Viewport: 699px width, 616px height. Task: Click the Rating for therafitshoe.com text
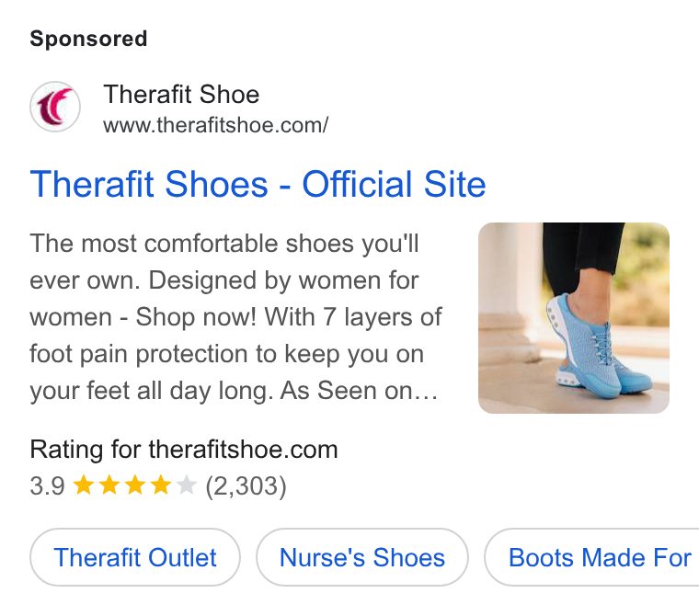point(184,450)
